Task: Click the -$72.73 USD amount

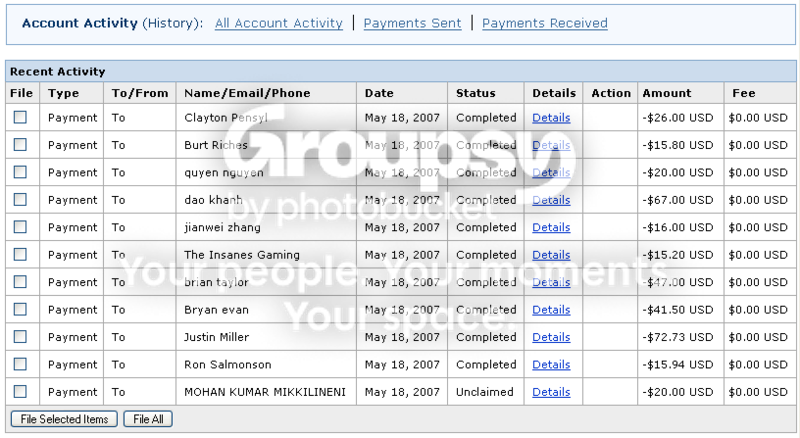Action: click(678, 337)
